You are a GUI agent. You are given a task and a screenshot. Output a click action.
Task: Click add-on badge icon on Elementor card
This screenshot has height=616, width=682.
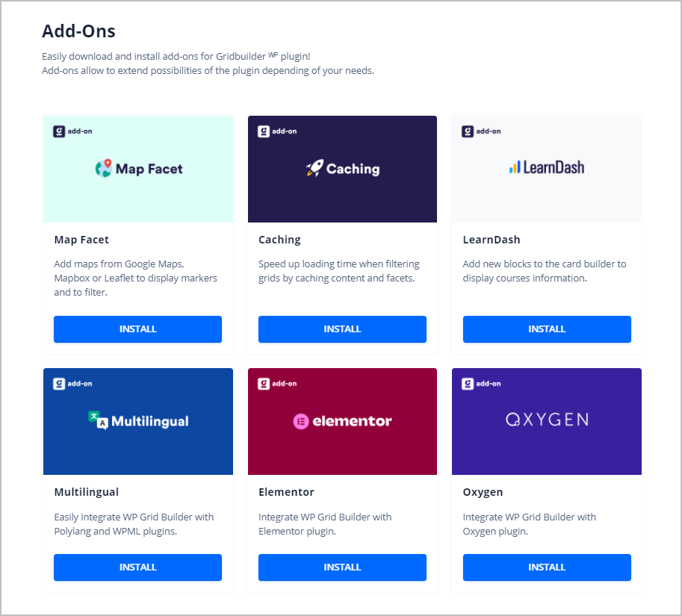pos(263,384)
